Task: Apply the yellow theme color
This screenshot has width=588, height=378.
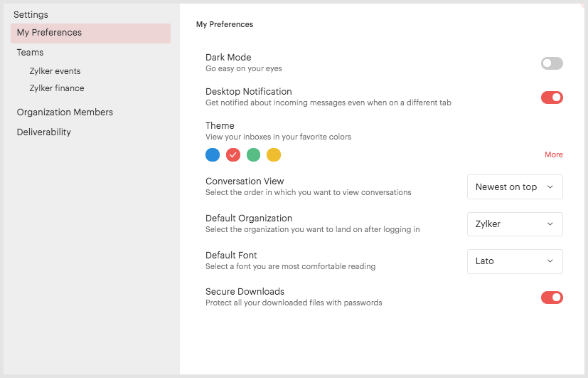Action: 274,154
